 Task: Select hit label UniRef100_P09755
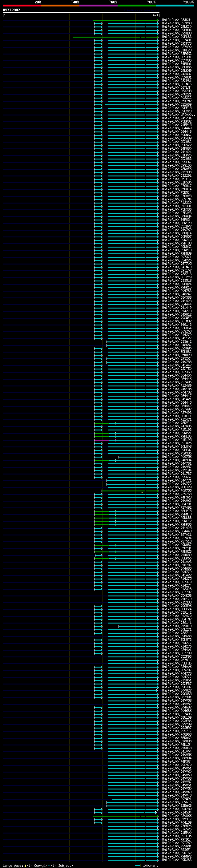(x=176, y=491)
